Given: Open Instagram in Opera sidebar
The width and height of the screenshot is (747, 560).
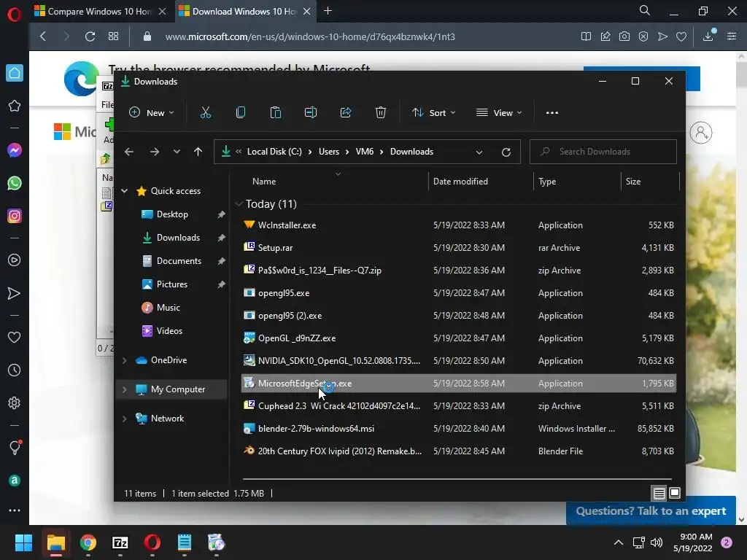Looking at the screenshot, I should 15,216.
